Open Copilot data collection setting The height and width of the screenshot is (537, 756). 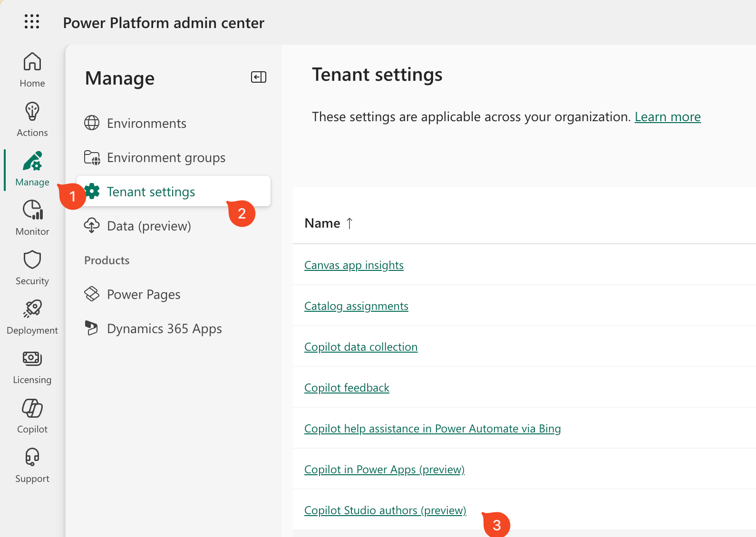[x=361, y=347]
